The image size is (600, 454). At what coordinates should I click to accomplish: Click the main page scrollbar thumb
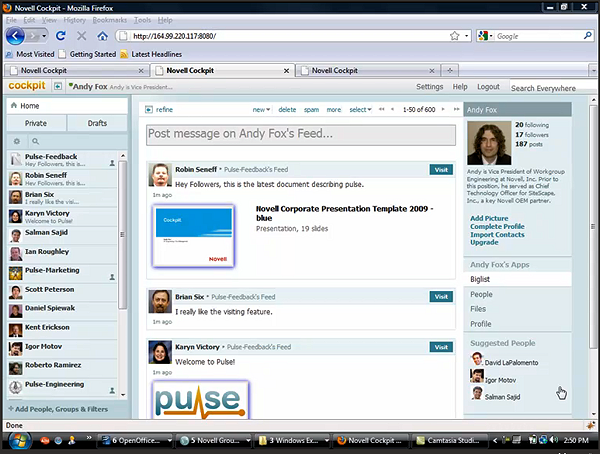pos(593,227)
